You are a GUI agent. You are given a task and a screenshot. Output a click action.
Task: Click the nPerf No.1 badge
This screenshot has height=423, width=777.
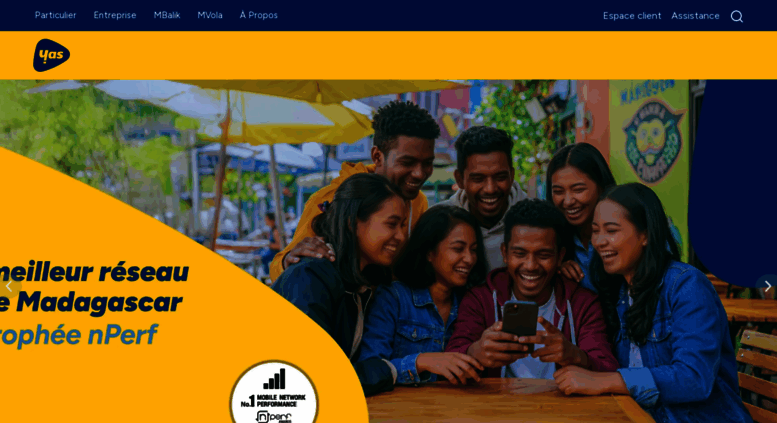click(274, 393)
